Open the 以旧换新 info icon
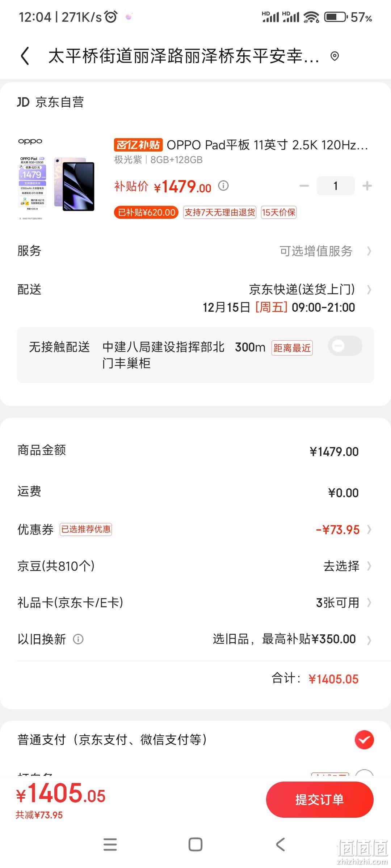 tap(78, 639)
